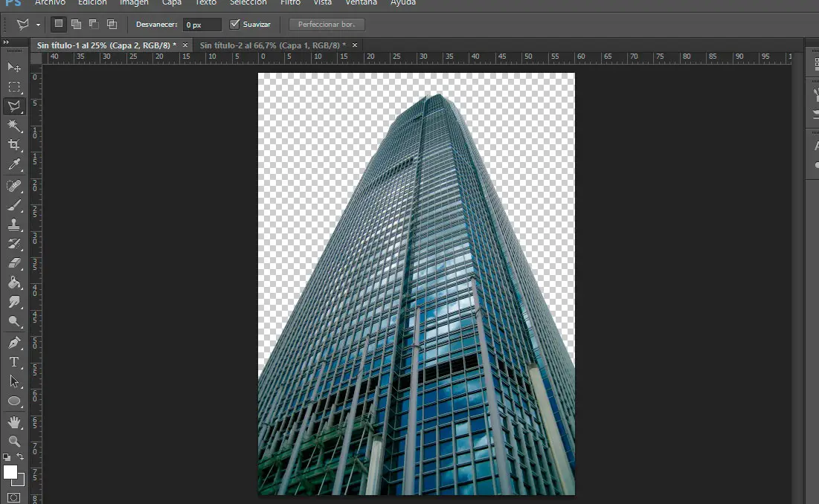The image size is (819, 504).
Task: Open the Imagen menu
Action: 134,3
